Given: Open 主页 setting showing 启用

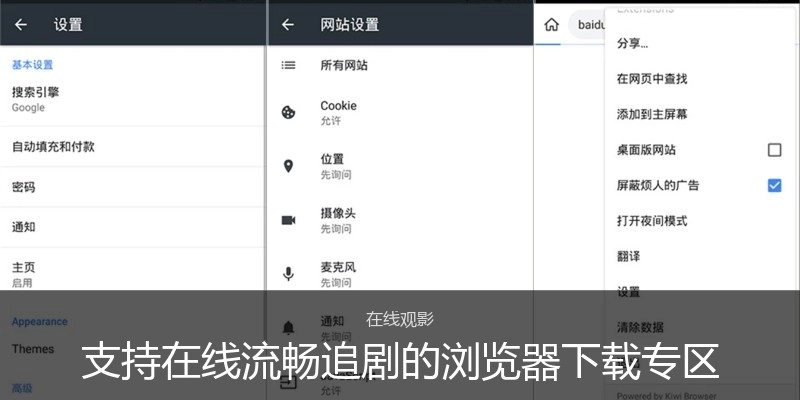Looking at the screenshot, I should (x=133, y=274).
